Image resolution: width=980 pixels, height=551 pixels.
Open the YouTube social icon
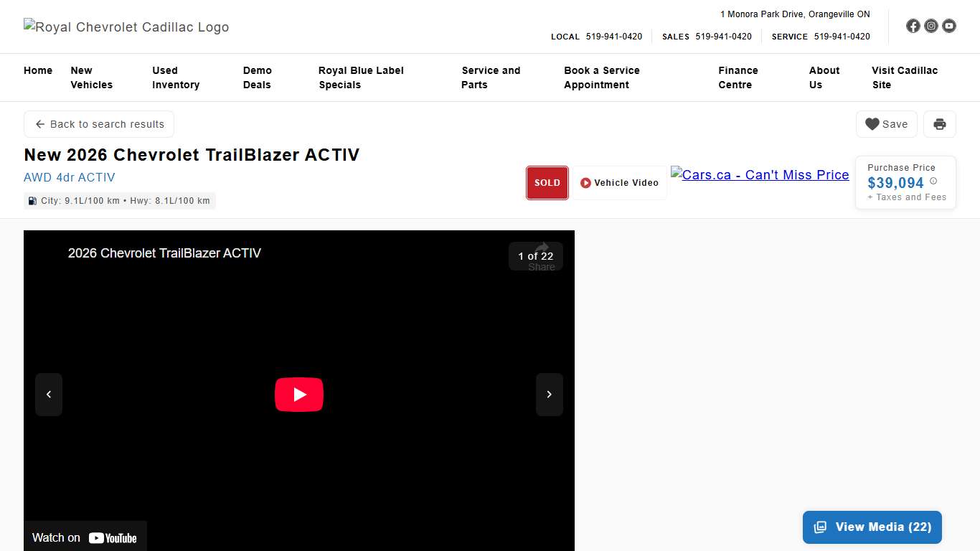pos(949,26)
